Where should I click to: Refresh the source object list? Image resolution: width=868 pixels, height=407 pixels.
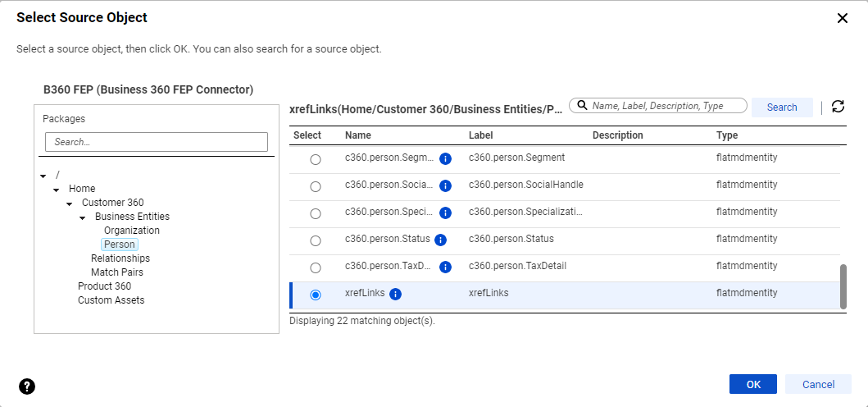838,106
